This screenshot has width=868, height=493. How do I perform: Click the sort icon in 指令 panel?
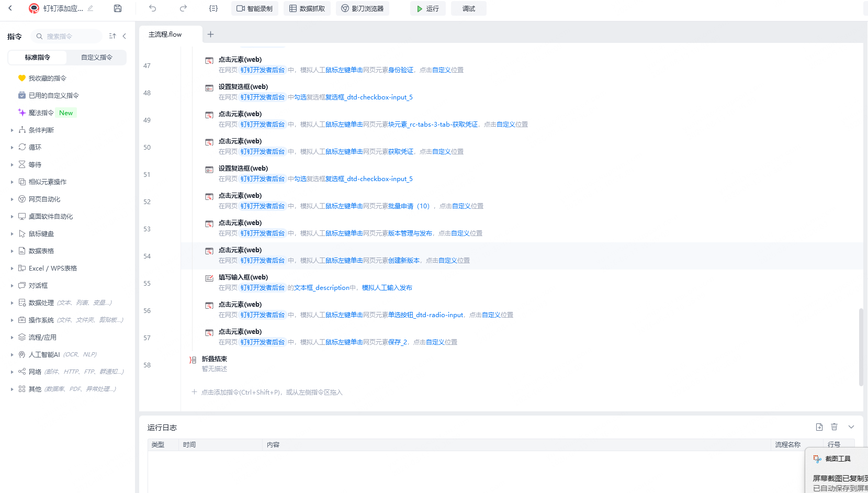click(x=112, y=36)
